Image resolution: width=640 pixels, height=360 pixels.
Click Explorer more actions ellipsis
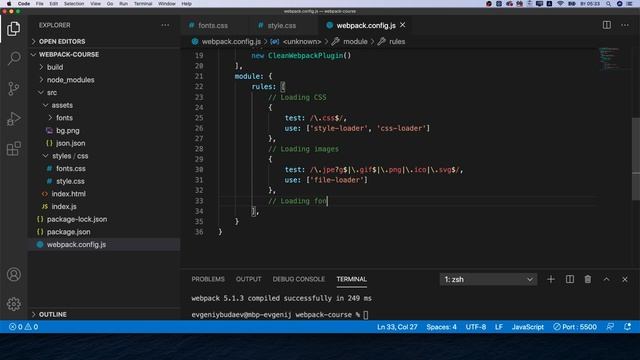pos(165,25)
